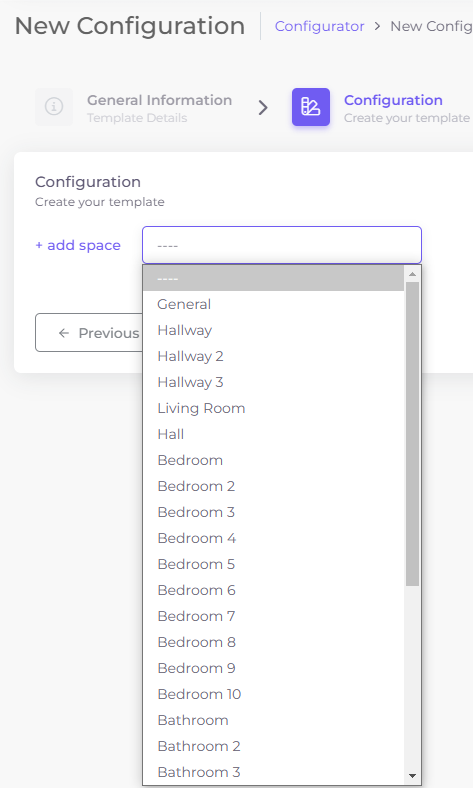Click the chevron arrow between wizard steps

tap(263, 108)
